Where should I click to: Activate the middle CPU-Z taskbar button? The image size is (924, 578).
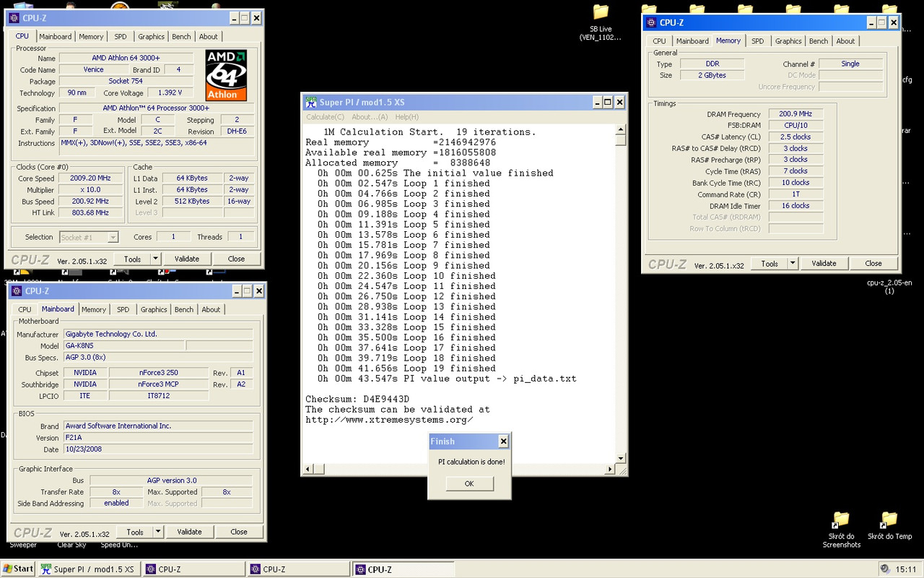[x=297, y=569]
